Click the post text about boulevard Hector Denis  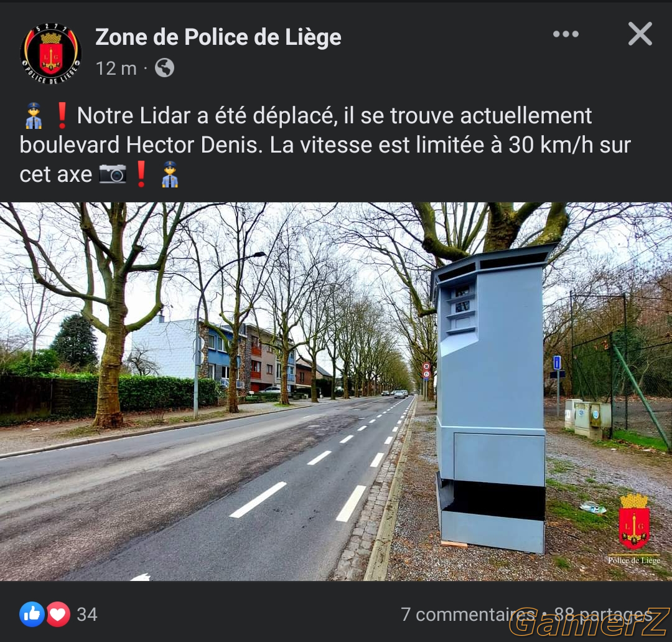coord(325,144)
